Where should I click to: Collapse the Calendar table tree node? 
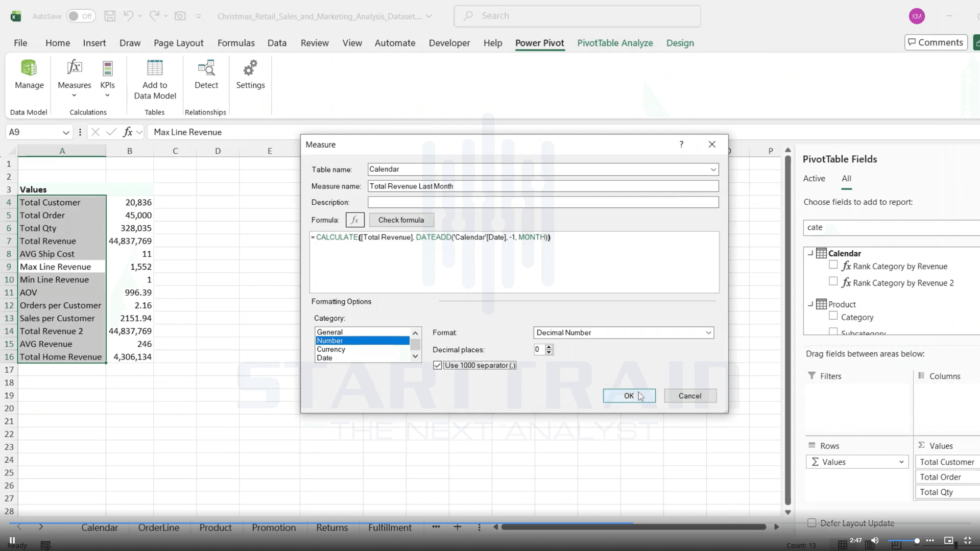810,253
